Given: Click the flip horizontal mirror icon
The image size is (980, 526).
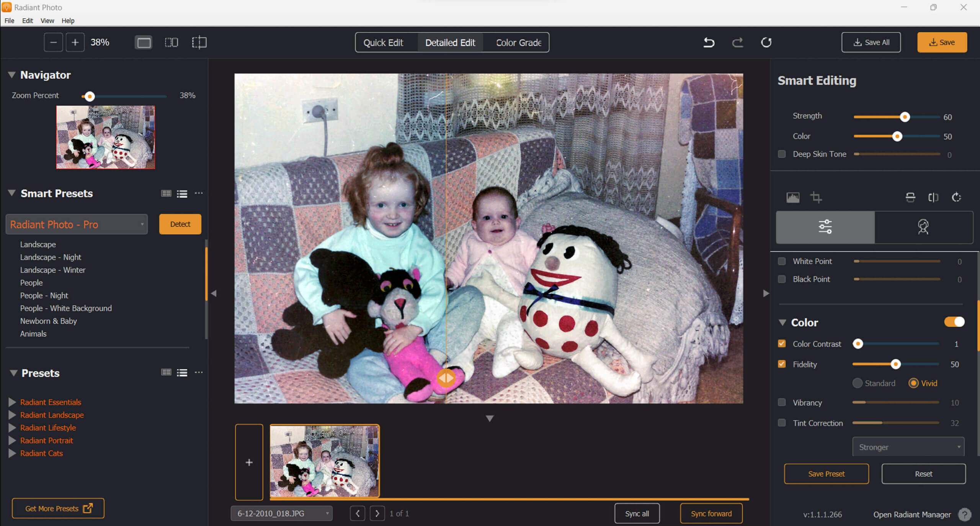Looking at the screenshot, I should click(x=933, y=197).
